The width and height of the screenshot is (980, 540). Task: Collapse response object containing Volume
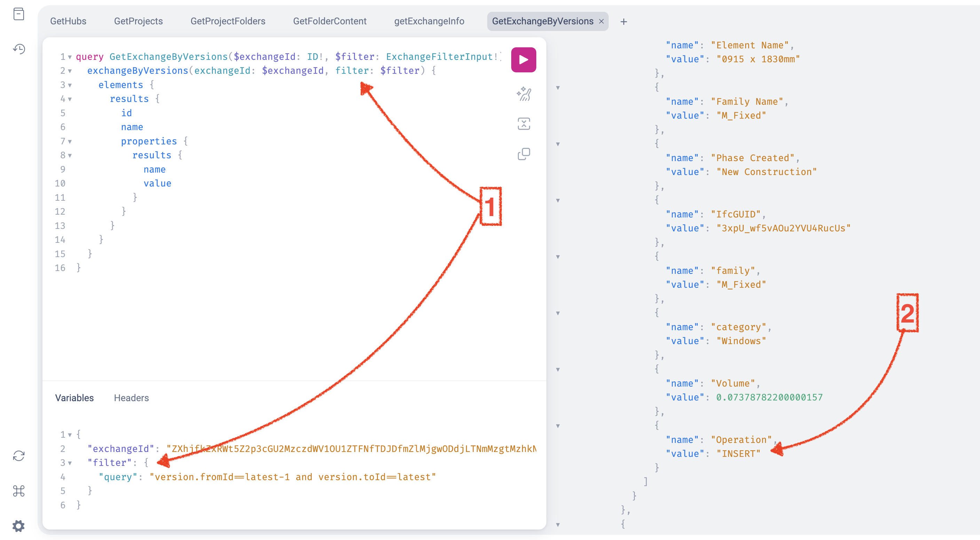click(558, 369)
